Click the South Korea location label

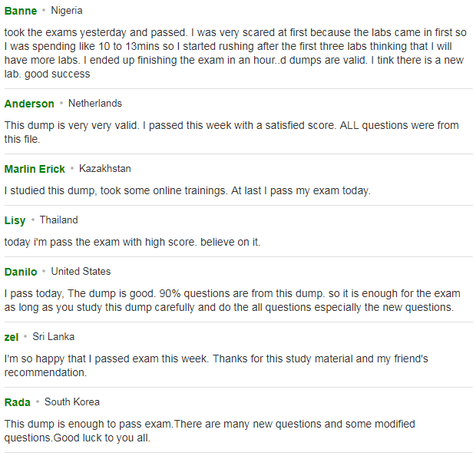pyautogui.click(x=72, y=402)
